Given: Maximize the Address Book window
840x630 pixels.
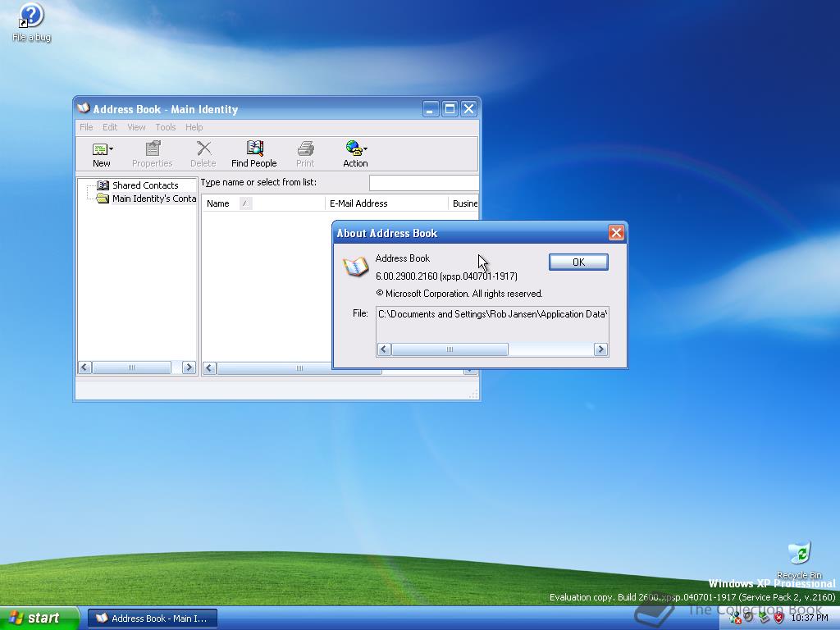Looking at the screenshot, I should (x=450, y=109).
